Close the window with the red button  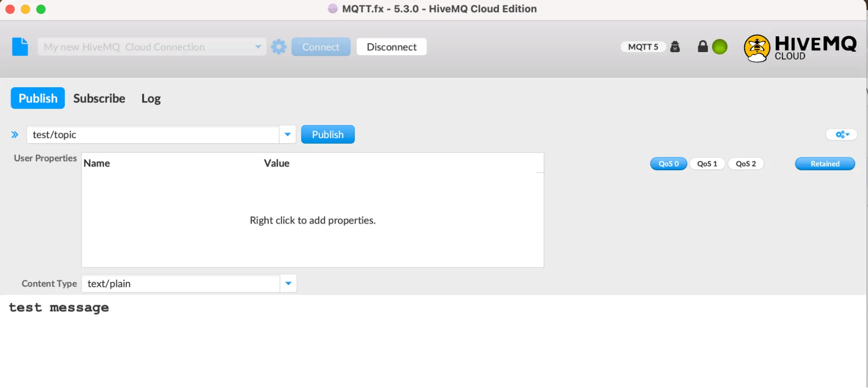(x=10, y=9)
